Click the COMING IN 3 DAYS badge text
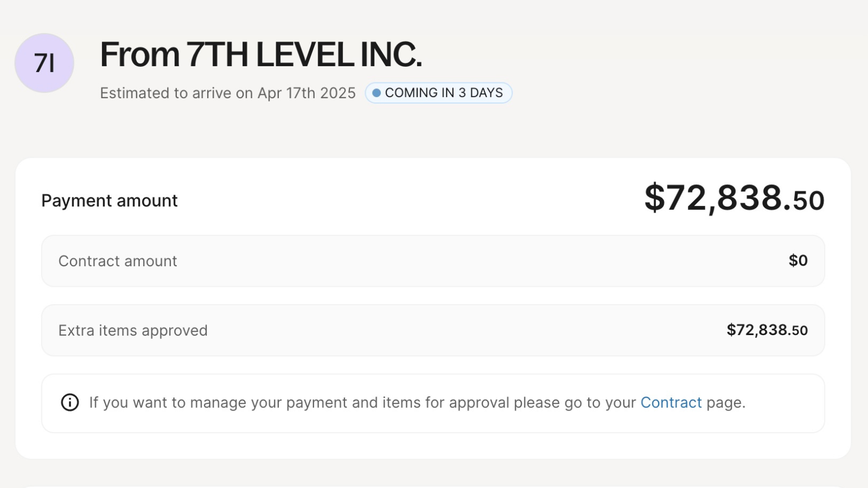Screen dimensions: 868x488 coord(444,93)
